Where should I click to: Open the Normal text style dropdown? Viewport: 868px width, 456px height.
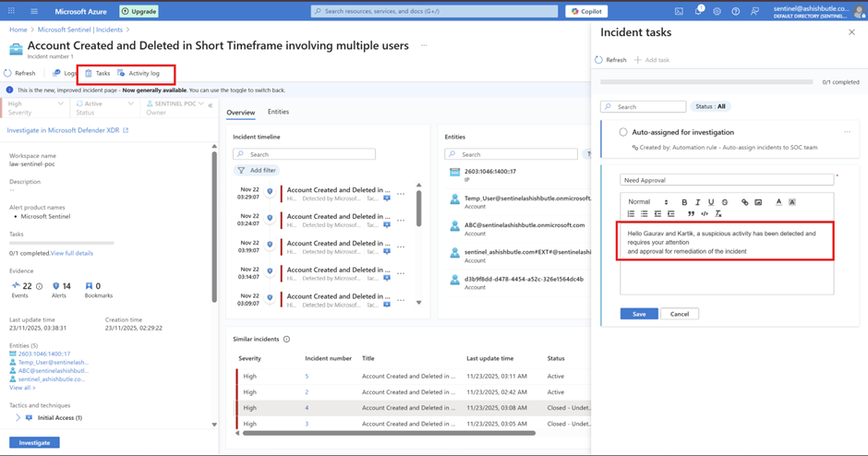pyautogui.click(x=647, y=202)
